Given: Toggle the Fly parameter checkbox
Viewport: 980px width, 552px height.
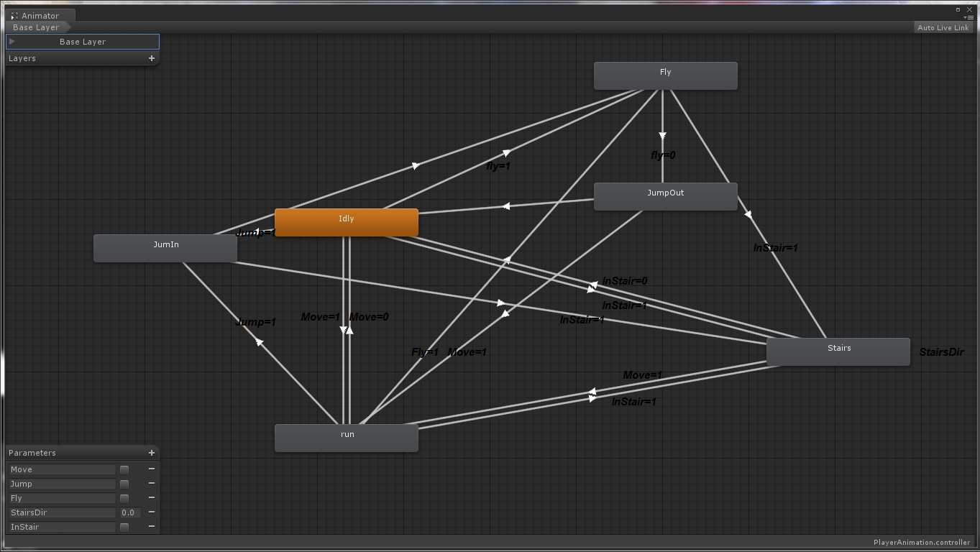Looking at the screenshot, I should coord(124,498).
